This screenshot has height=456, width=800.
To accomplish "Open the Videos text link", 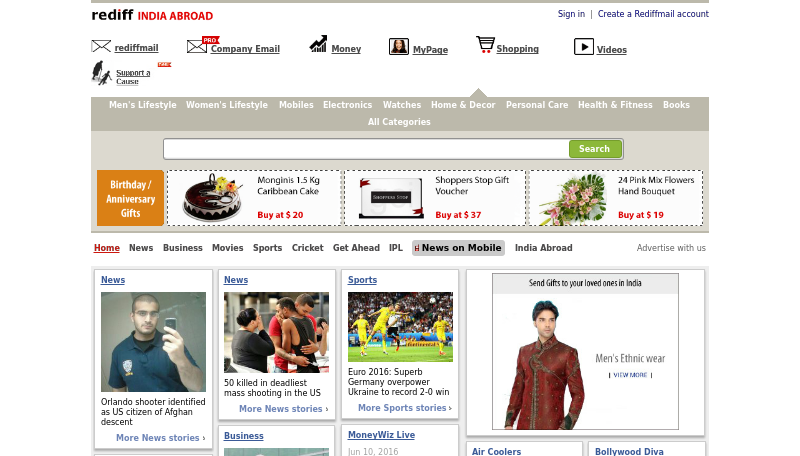I will click(612, 49).
